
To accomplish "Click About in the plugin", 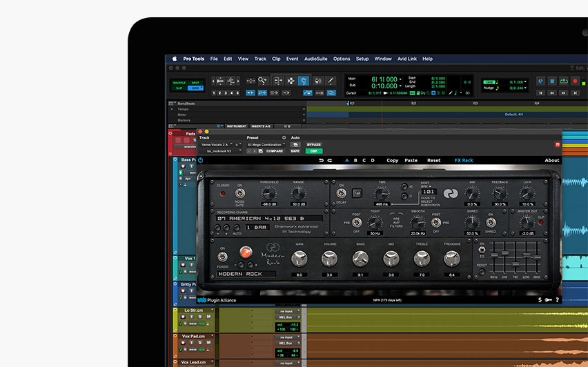I will [551, 160].
